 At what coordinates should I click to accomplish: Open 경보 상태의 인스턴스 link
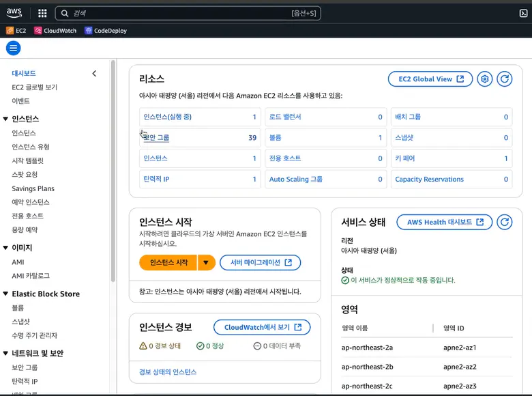[x=168, y=372]
